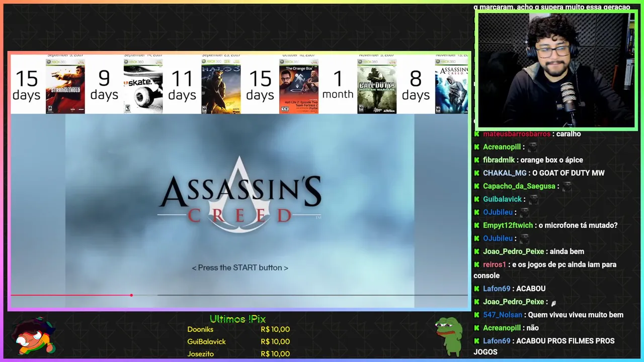Click the badge beside Guibalavick
The height and width of the screenshot is (362, 644).
477,200
